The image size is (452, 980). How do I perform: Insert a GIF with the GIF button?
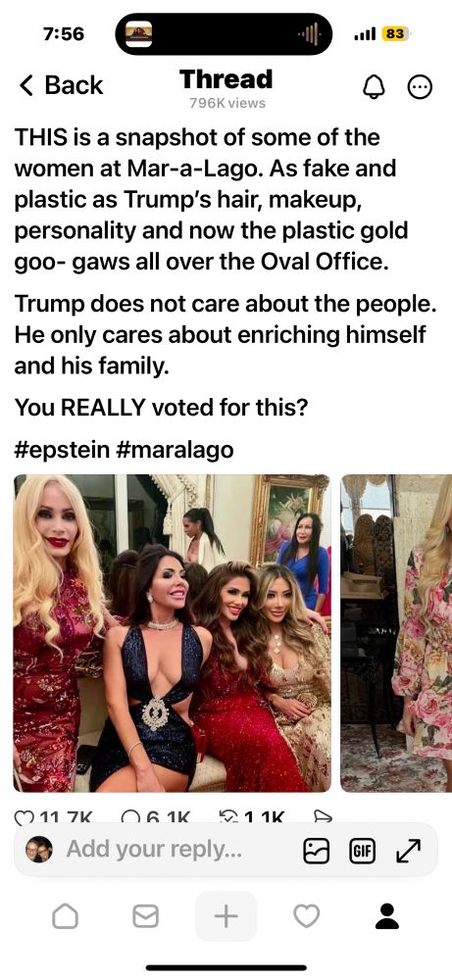(363, 851)
